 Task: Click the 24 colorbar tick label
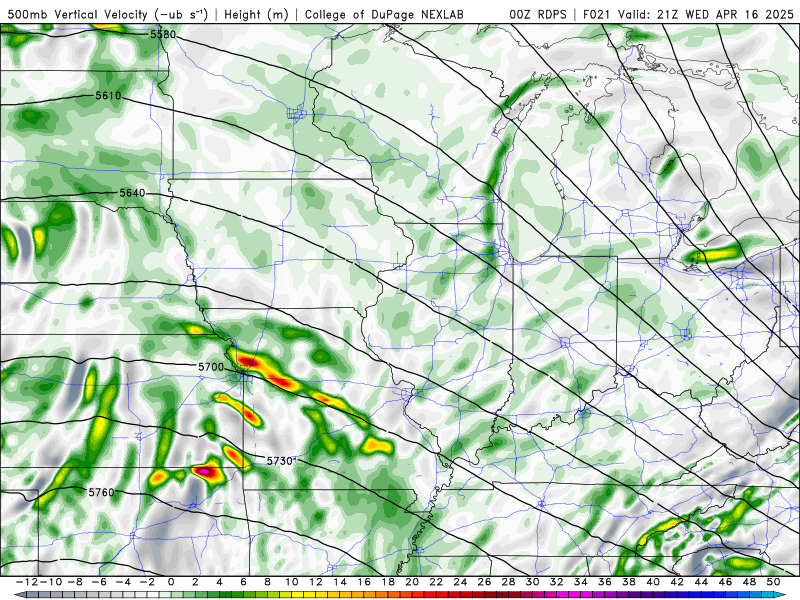click(x=460, y=582)
